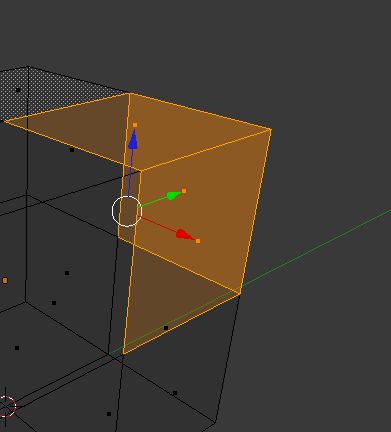Click the red-white 3D cursor crosshair

6,406
